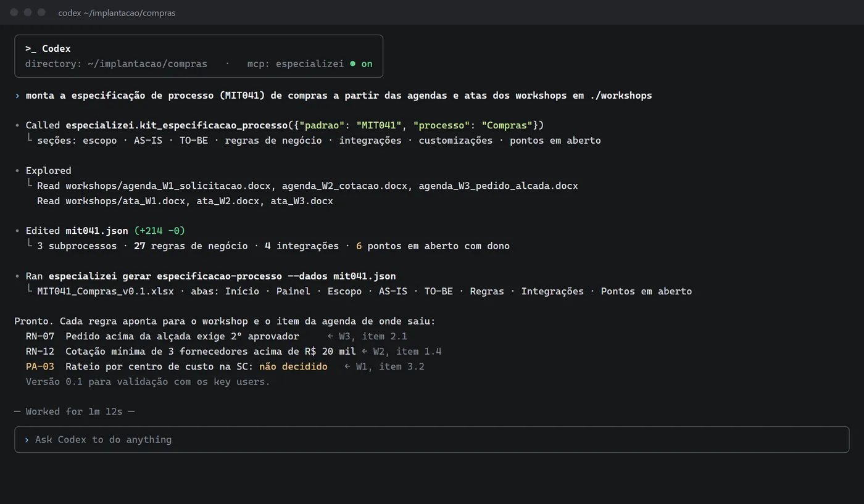Click "Painel" in the abas list
This screenshot has width=864, height=504.
point(293,291)
